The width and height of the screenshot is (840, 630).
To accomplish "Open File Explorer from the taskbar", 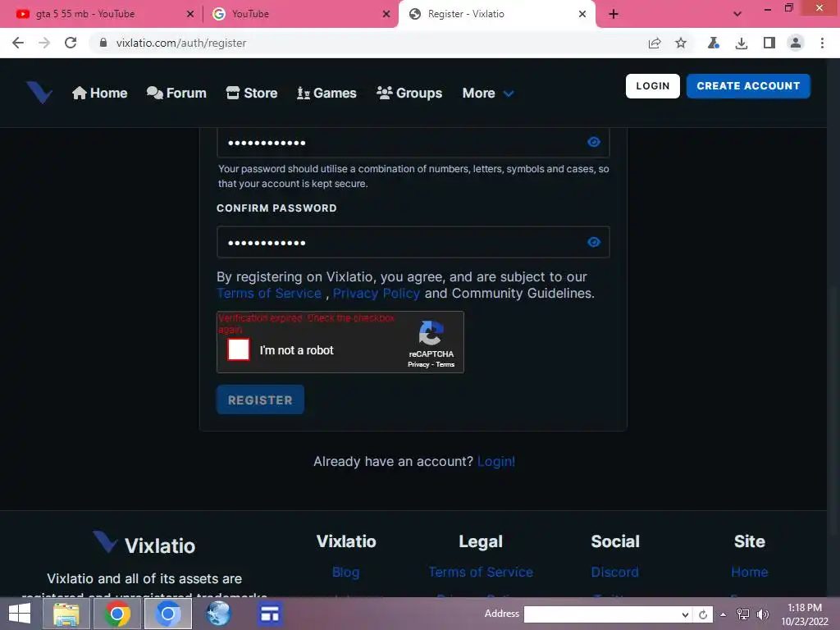I will [x=66, y=614].
